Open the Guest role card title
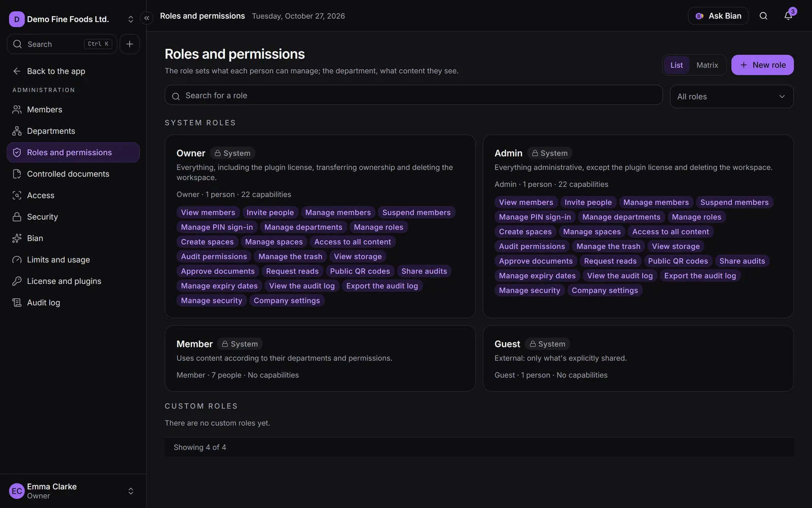 (507, 344)
